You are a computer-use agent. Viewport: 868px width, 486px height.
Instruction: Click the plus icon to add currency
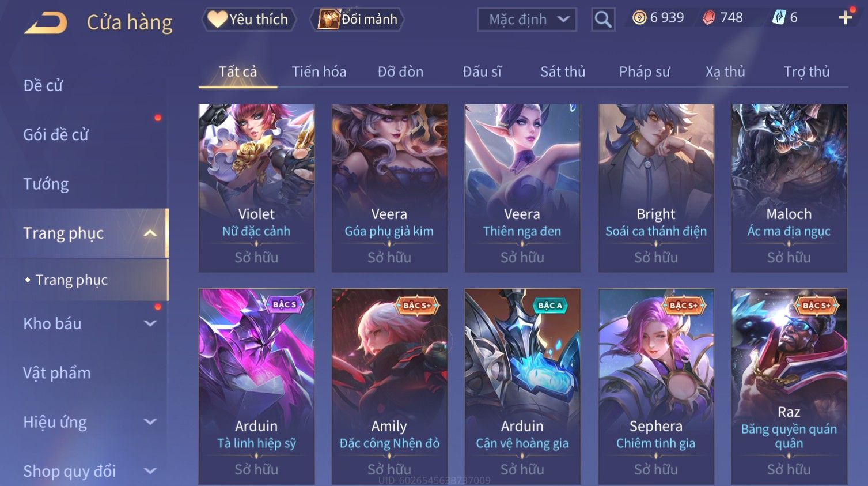pyautogui.click(x=846, y=18)
